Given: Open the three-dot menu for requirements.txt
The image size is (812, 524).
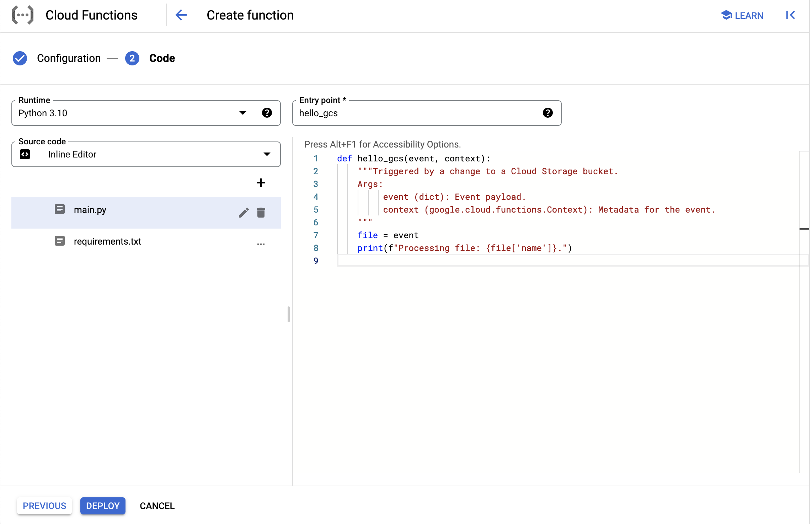Looking at the screenshot, I should pyautogui.click(x=261, y=244).
